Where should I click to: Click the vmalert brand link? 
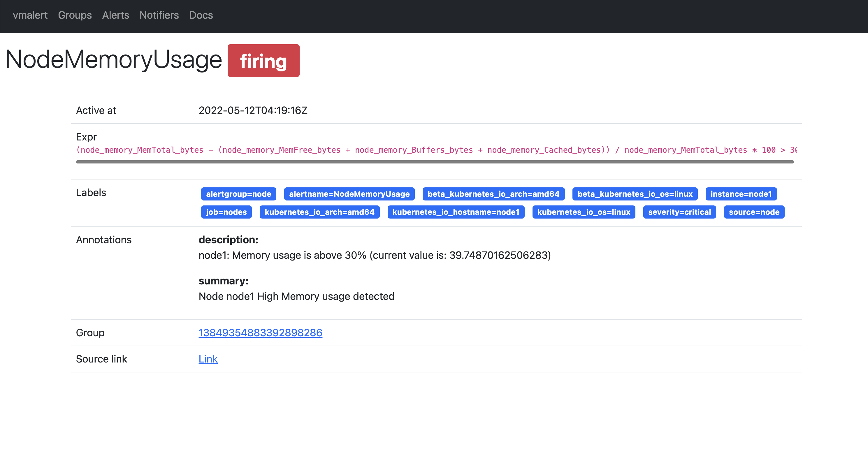30,15
